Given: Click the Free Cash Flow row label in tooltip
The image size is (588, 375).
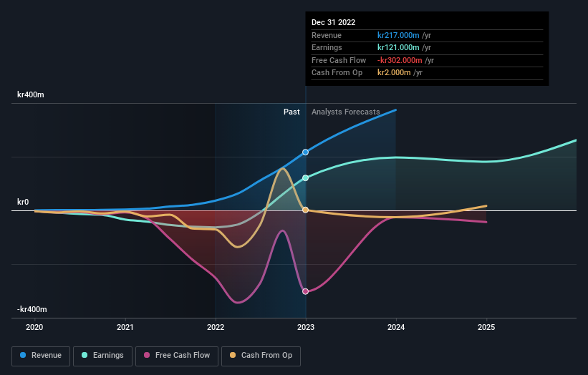Looking at the screenshot, I should coord(339,60).
